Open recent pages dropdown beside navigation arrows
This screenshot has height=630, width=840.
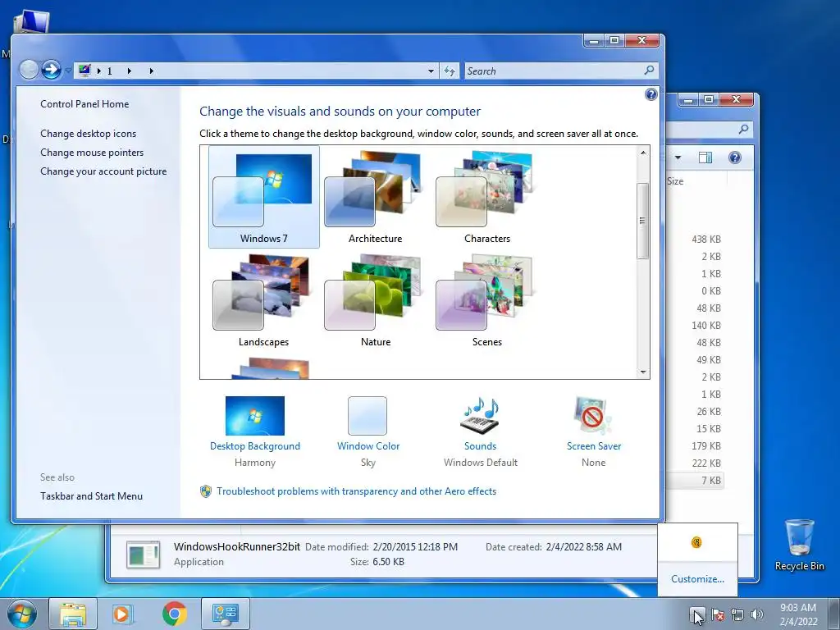coord(68,71)
